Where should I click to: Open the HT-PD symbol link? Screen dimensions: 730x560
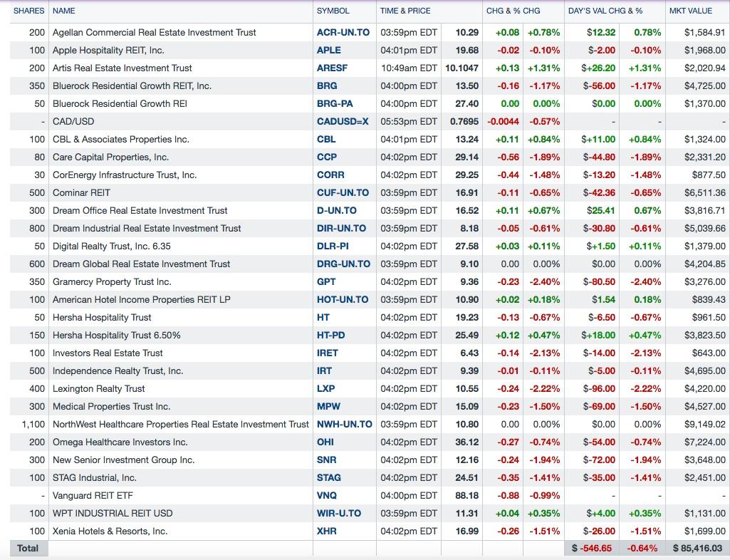click(331, 336)
